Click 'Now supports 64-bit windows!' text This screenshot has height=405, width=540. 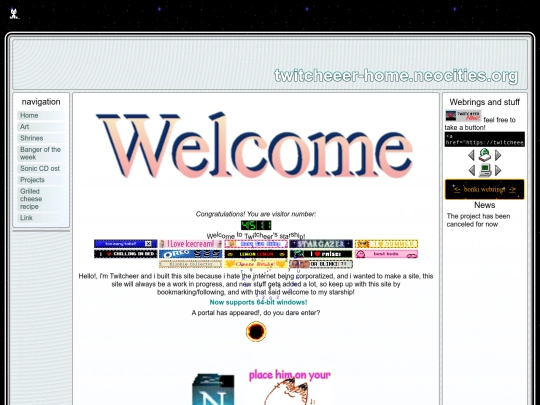click(x=258, y=302)
